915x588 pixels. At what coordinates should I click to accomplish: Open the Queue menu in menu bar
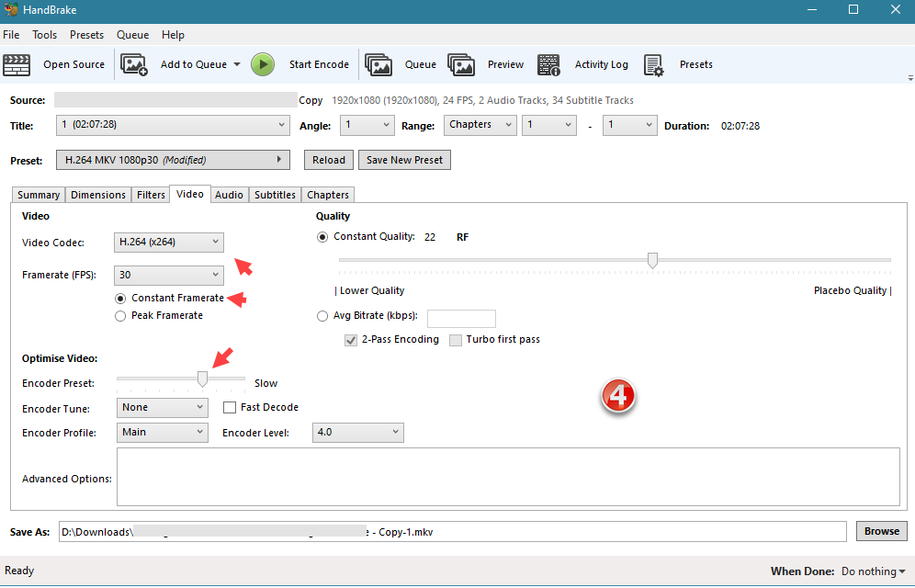[x=132, y=35]
